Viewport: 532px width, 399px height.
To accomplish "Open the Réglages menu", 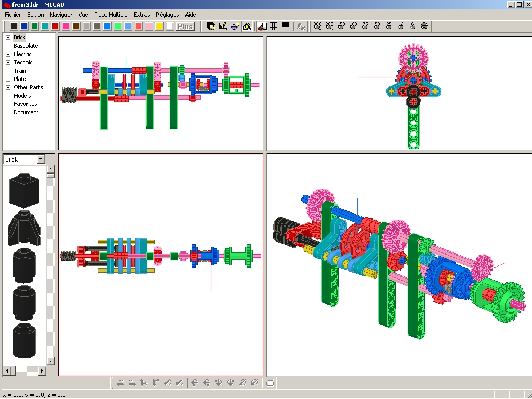I will click(167, 15).
